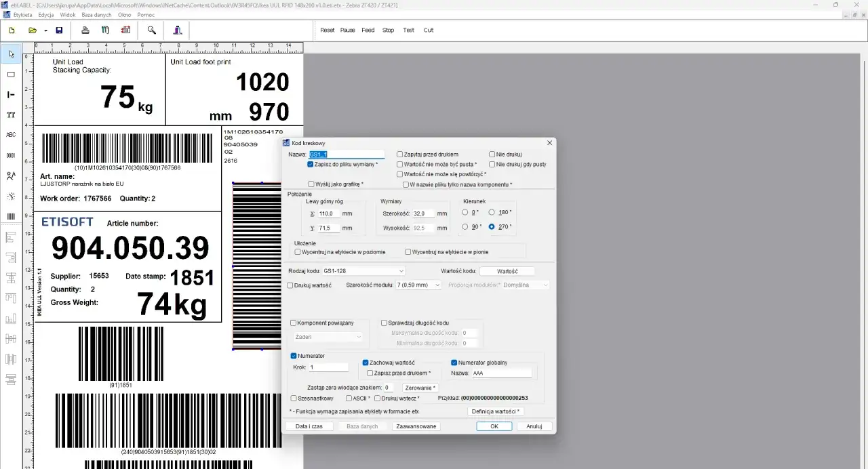Select the rectangle drawing tool
This screenshot has width=868, height=469.
[11, 75]
